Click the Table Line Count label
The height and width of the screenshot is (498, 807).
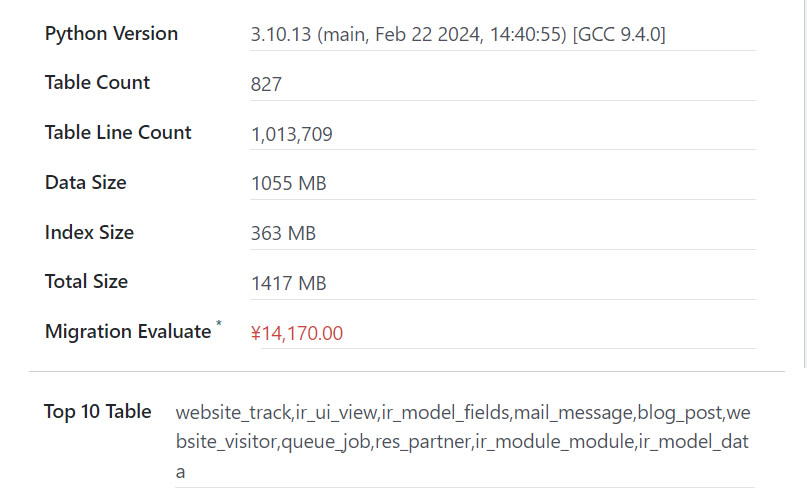(x=118, y=133)
